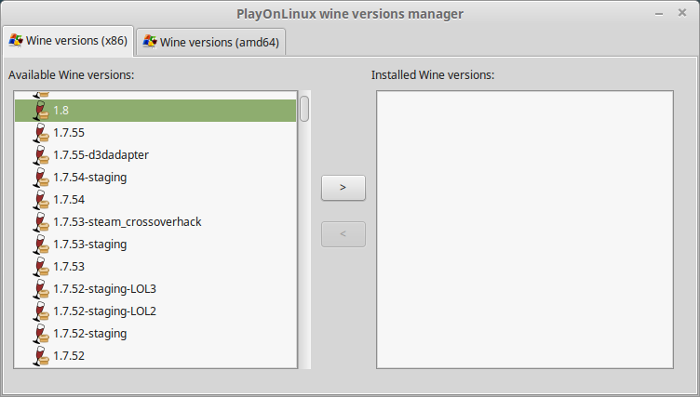The image size is (700, 397).
Task: Click the Windows logo icon on x86 tab
Action: pyautogui.click(x=16, y=40)
